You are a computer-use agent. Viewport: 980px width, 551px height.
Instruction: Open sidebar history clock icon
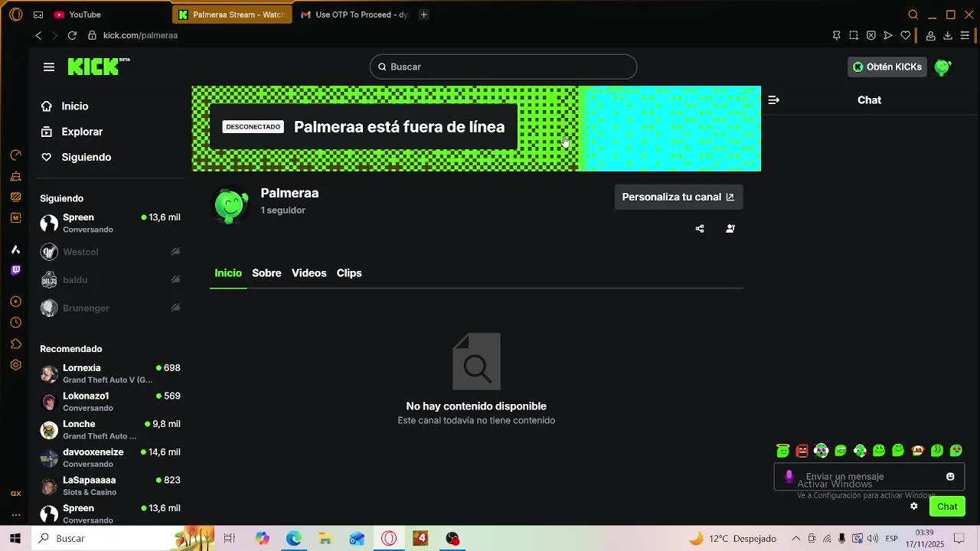15,323
